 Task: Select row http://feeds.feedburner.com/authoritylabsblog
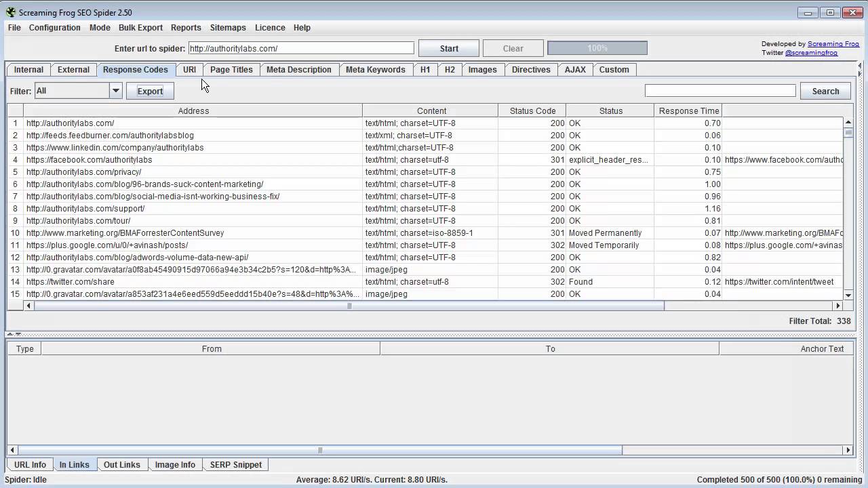tap(425, 136)
